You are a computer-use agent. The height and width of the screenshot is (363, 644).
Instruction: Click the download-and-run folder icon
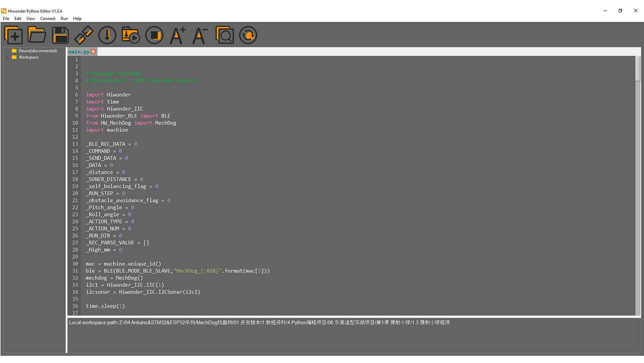point(131,35)
